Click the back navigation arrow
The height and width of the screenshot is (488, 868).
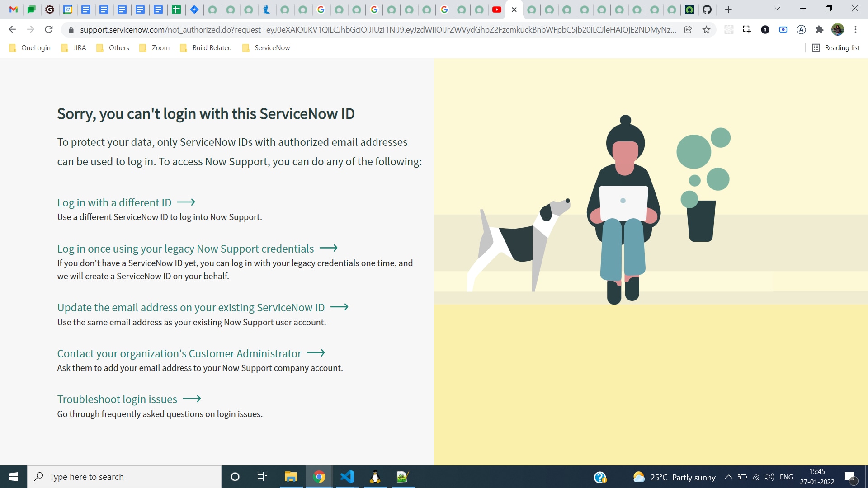click(x=12, y=29)
